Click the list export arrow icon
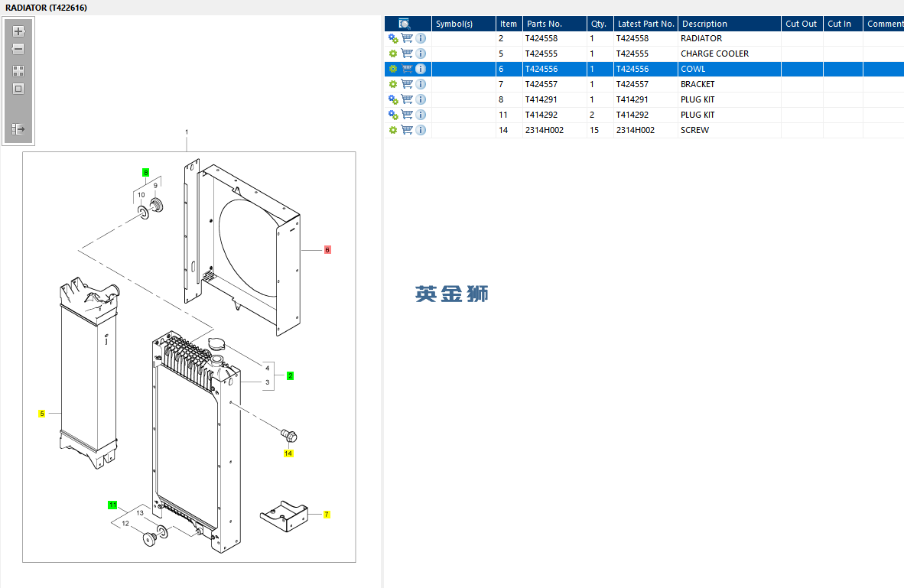 [x=18, y=128]
